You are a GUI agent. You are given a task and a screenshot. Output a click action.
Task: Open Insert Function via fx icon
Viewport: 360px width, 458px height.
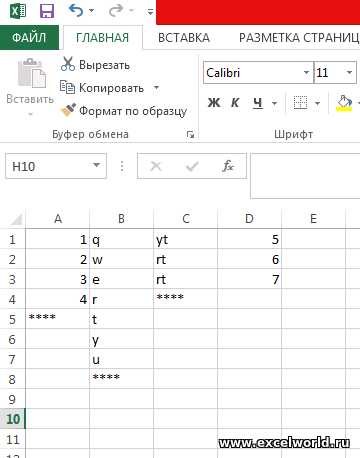pyautogui.click(x=228, y=166)
